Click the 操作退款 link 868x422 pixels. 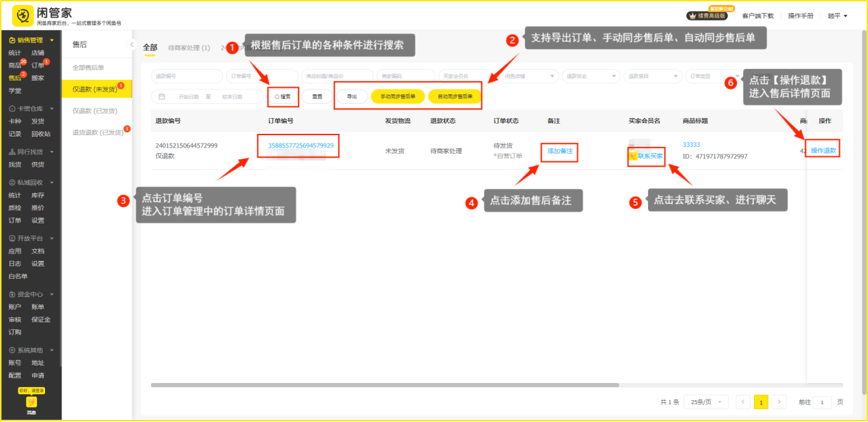tap(823, 150)
